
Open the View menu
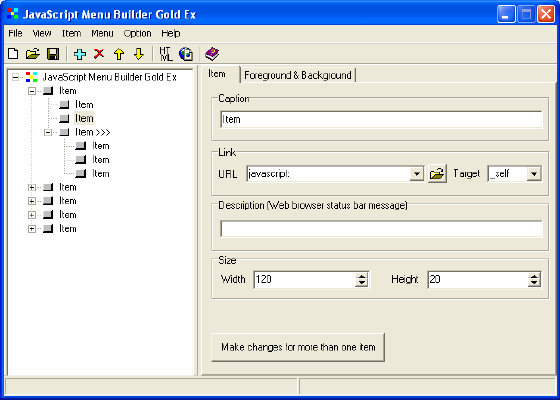[42, 34]
